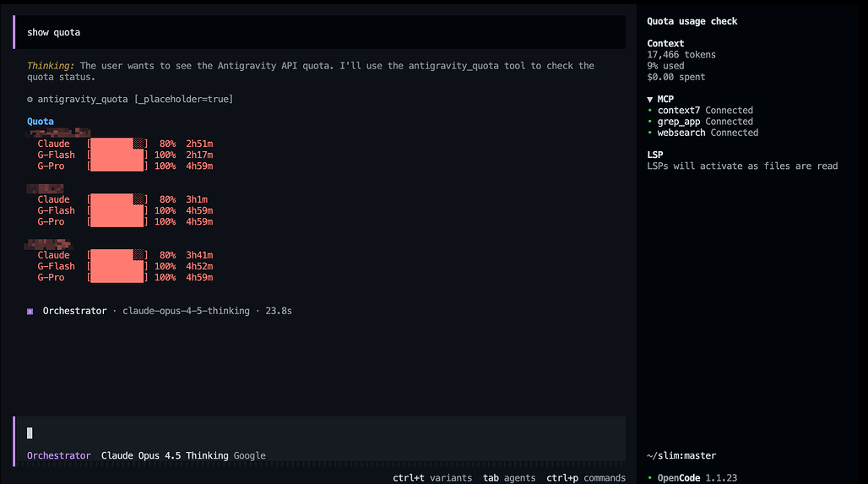Click the first Claude 80% quota bar
This screenshot has width=868, height=484.
pos(117,144)
